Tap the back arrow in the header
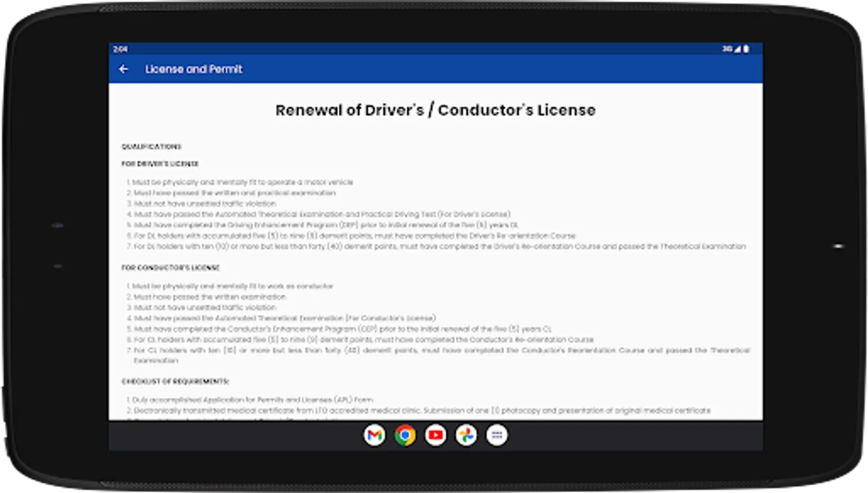Viewport: 868px width, 493px height. (x=123, y=69)
